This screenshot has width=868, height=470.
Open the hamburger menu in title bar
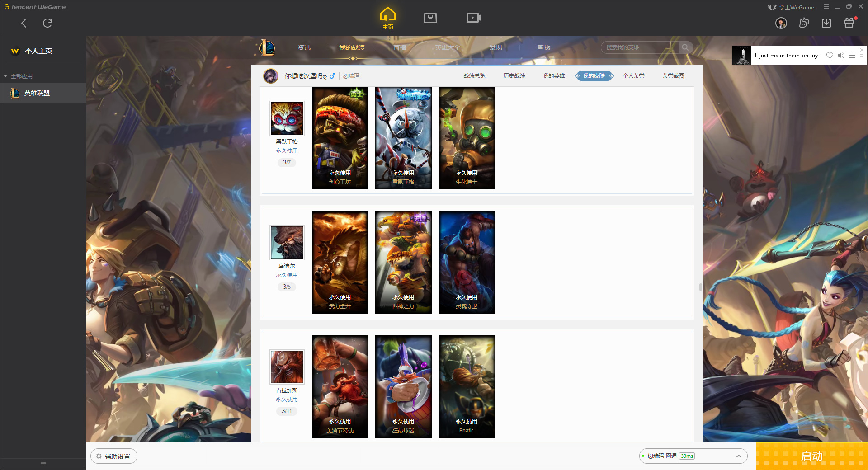[x=826, y=7]
